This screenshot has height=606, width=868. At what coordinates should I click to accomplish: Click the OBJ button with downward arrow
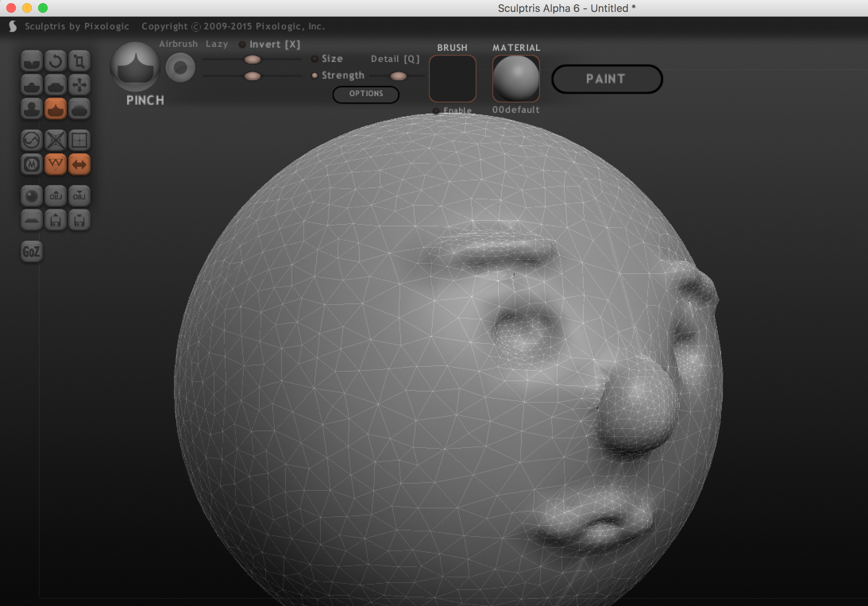pyautogui.click(x=79, y=196)
